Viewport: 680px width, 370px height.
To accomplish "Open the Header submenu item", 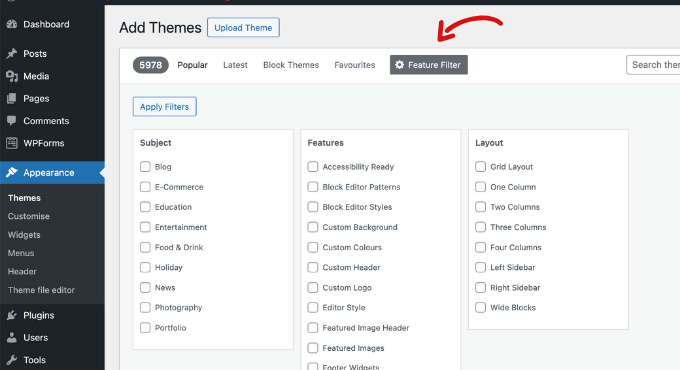I will (22, 272).
